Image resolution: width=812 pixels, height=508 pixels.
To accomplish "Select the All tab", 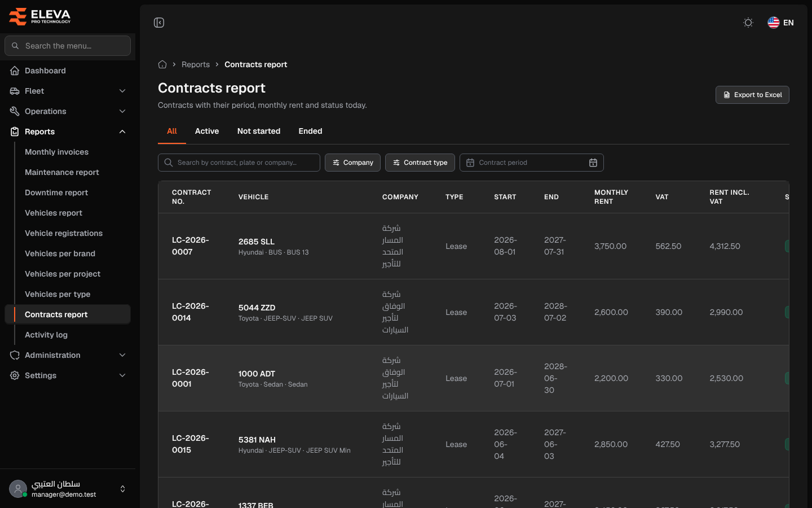I will 172,131.
